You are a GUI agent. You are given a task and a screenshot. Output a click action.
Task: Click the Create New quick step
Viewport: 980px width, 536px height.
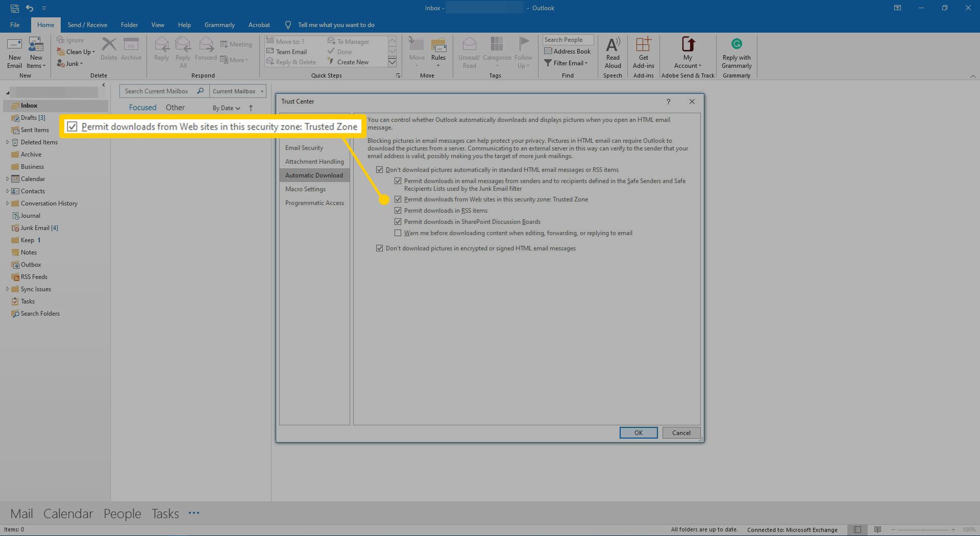click(x=349, y=62)
